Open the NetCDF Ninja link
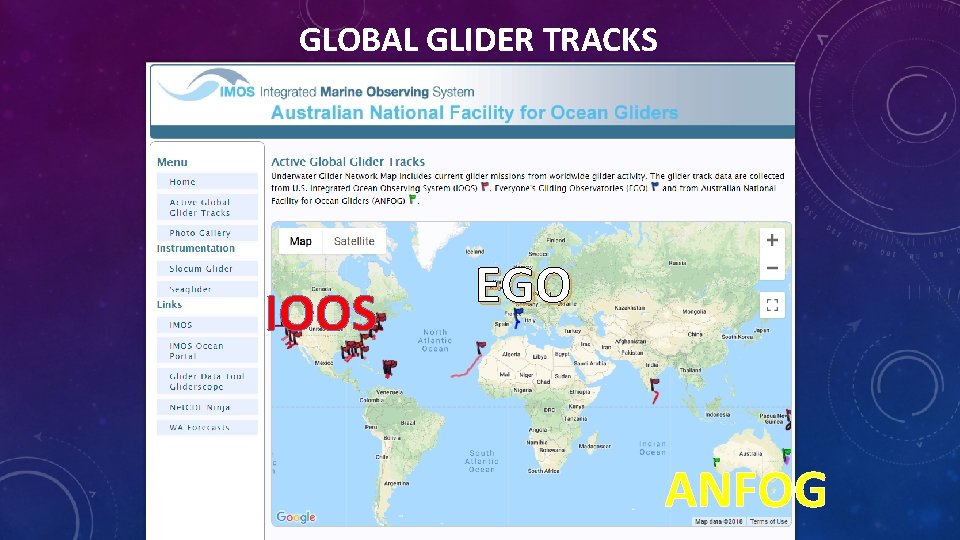960x540 pixels. pos(207,407)
